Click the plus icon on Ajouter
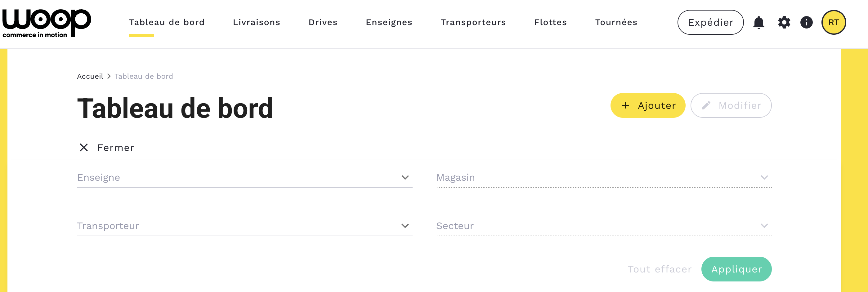 click(625, 105)
